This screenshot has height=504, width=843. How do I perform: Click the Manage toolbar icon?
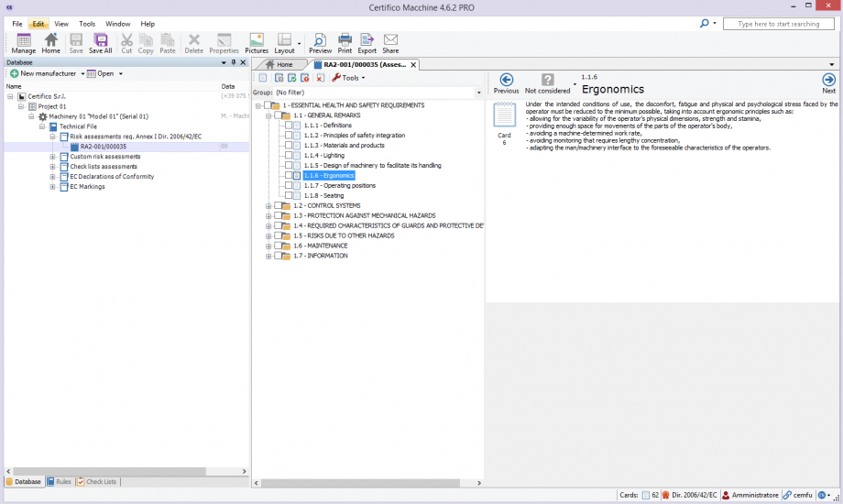24,43
